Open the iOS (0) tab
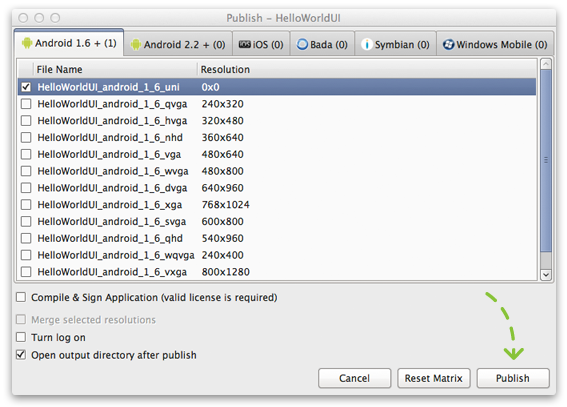The height and width of the screenshot is (407, 567). point(261,44)
